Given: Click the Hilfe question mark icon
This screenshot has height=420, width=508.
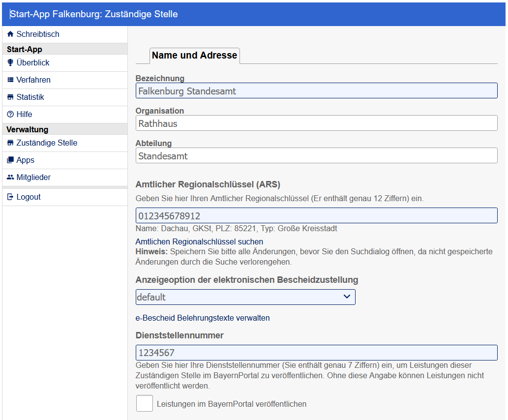Looking at the screenshot, I should click(x=10, y=115).
